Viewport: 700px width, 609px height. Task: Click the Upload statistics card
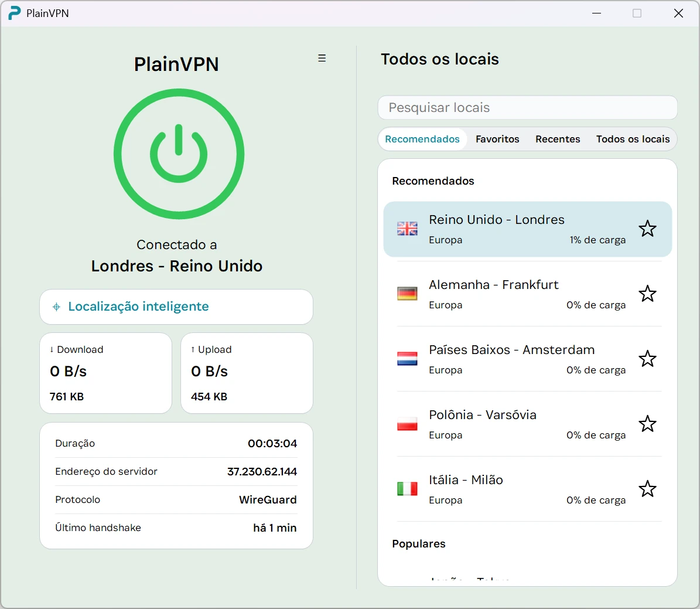point(247,373)
